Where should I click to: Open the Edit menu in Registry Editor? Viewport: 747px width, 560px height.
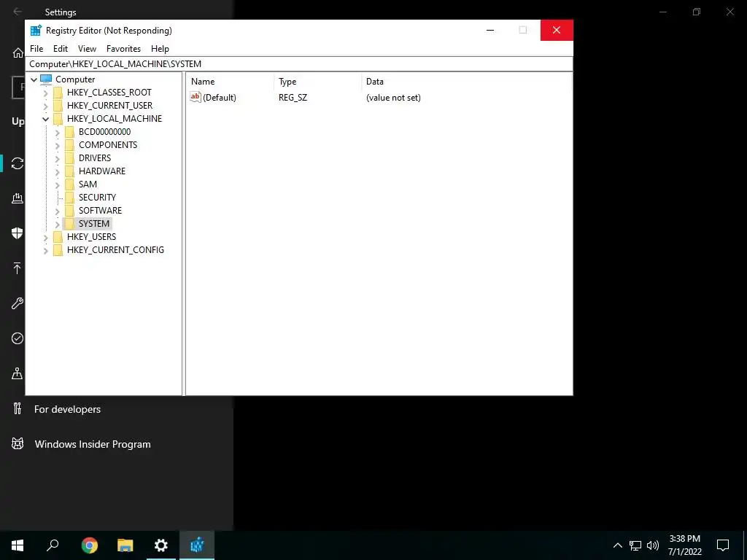point(60,49)
